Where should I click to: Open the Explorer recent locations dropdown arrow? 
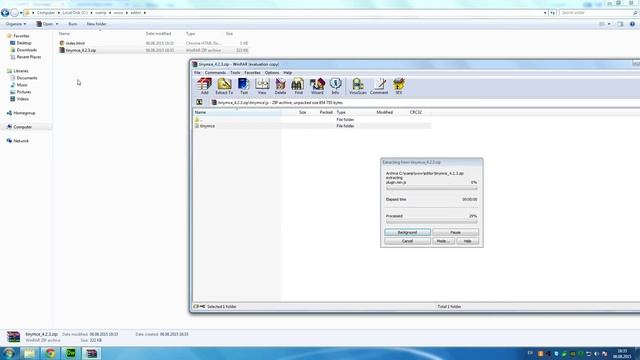click(21, 13)
